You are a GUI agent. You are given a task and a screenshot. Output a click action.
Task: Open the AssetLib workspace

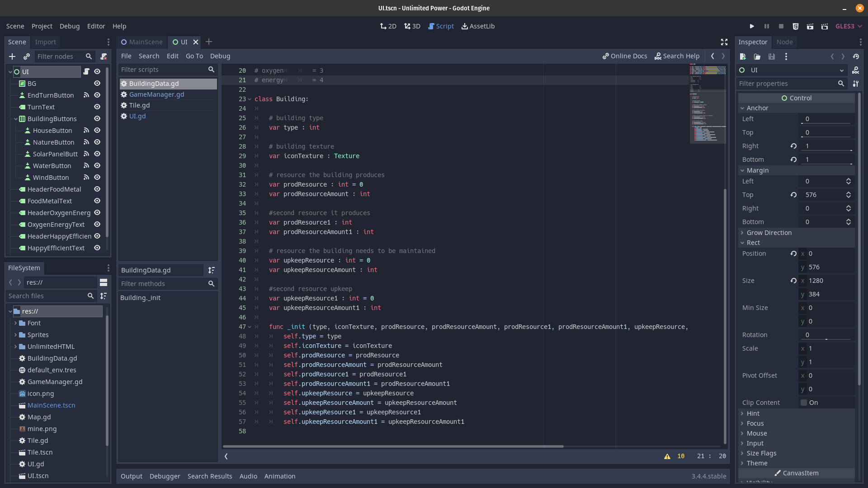pos(478,26)
